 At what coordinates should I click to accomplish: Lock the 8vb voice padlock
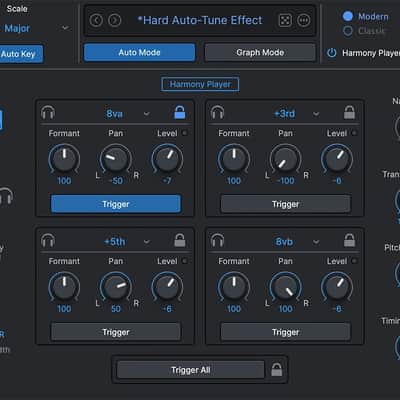point(349,240)
